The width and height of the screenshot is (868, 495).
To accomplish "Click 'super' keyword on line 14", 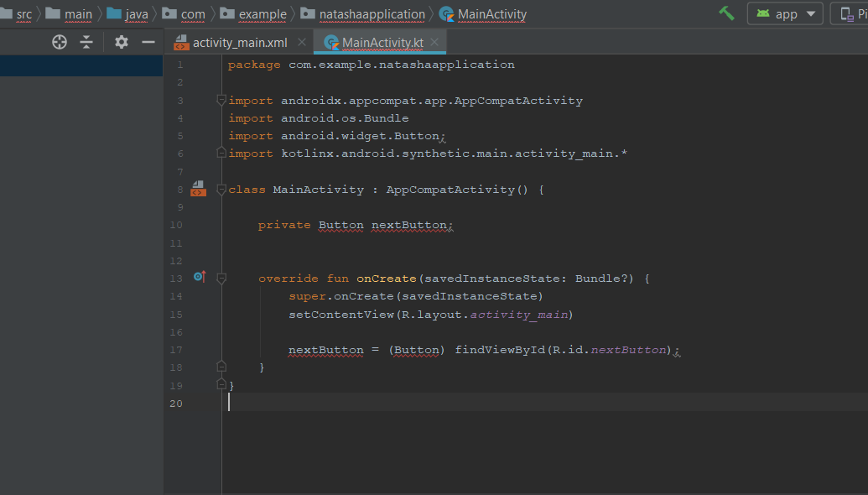I will [307, 296].
